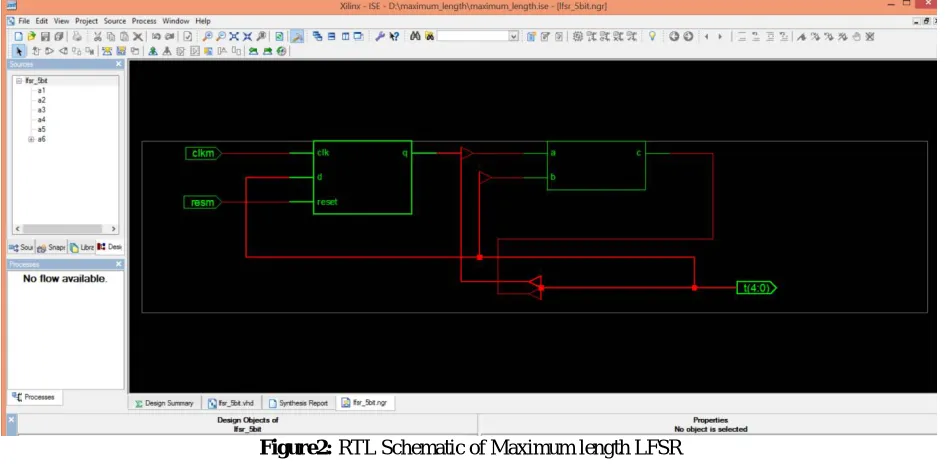Viewport: 946px width, 464px height.
Task: Select the a2 instance in the tree
Action: pyautogui.click(x=42, y=100)
